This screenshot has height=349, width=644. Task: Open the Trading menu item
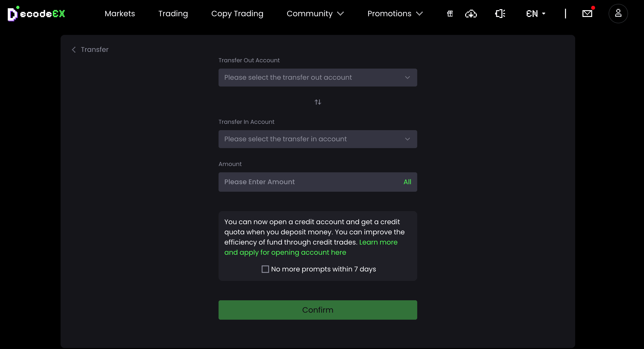(x=173, y=14)
